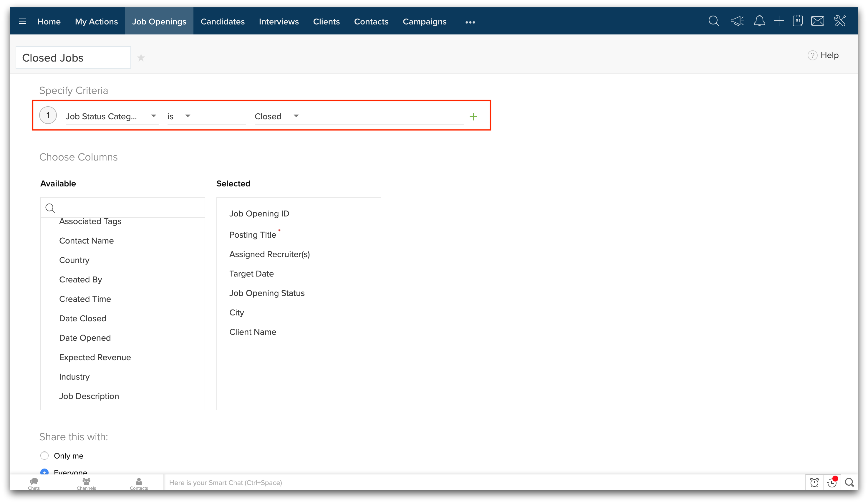This screenshot has height=503, width=868.
Task: Open the setup tools icon
Action: [x=840, y=21]
